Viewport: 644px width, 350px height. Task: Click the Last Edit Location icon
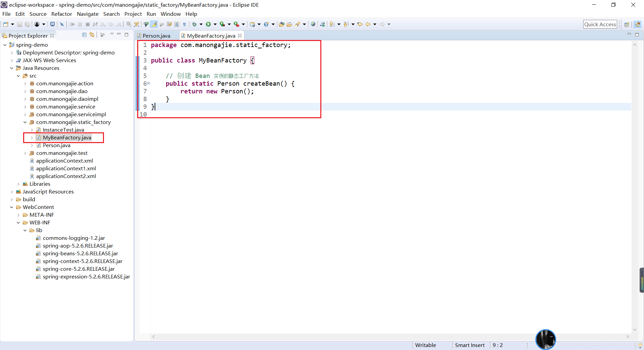(360, 24)
